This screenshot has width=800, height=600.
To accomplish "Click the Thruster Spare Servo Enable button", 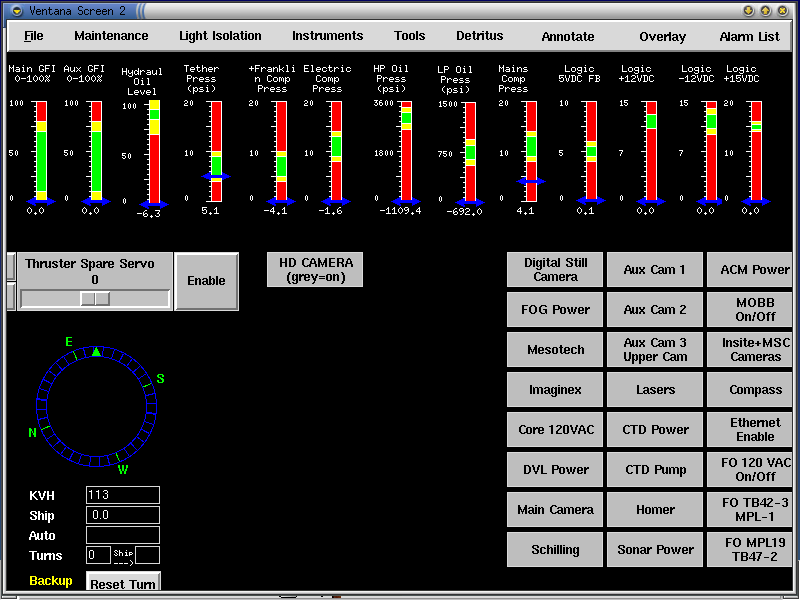I will [x=206, y=281].
